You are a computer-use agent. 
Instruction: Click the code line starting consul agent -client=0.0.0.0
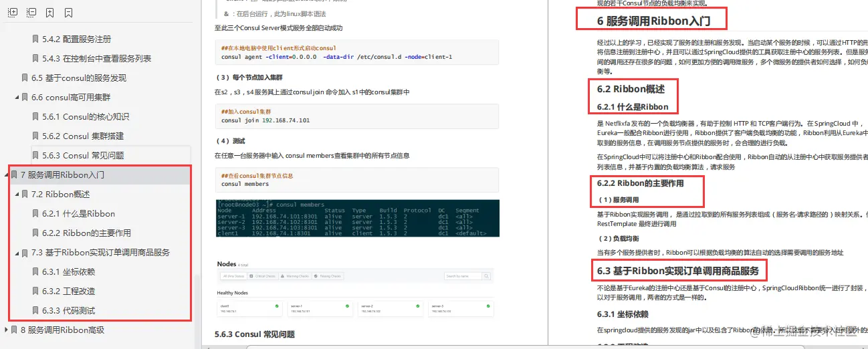click(x=336, y=57)
